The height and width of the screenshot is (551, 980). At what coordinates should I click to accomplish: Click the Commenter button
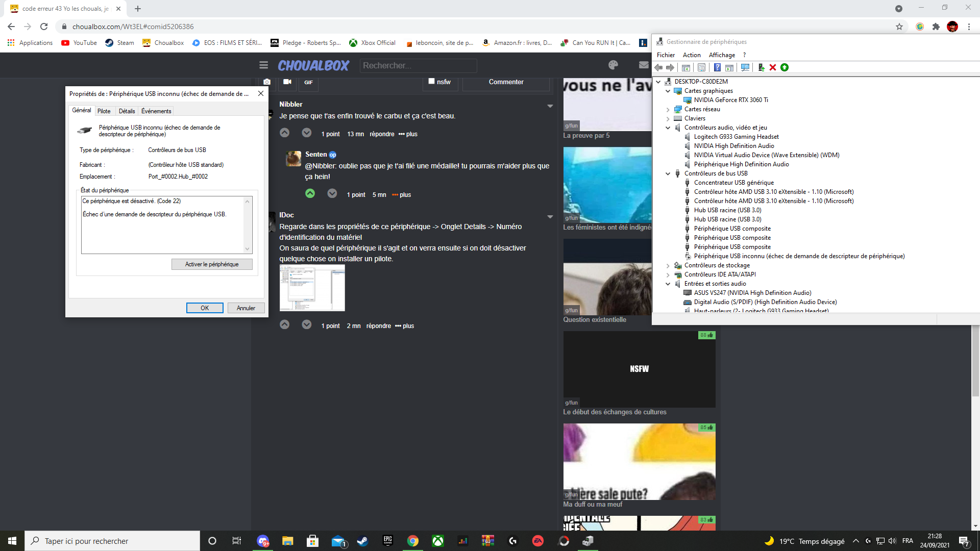pos(506,82)
